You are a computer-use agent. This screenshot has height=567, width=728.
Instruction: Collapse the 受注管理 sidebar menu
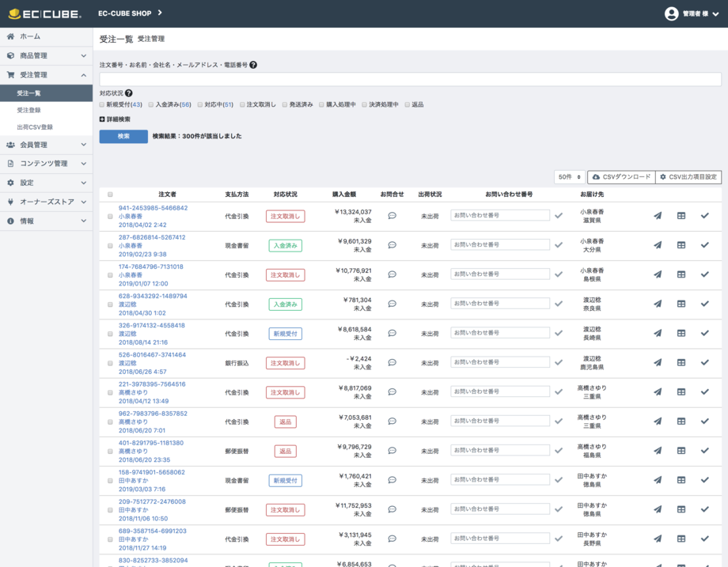point(47,74)
